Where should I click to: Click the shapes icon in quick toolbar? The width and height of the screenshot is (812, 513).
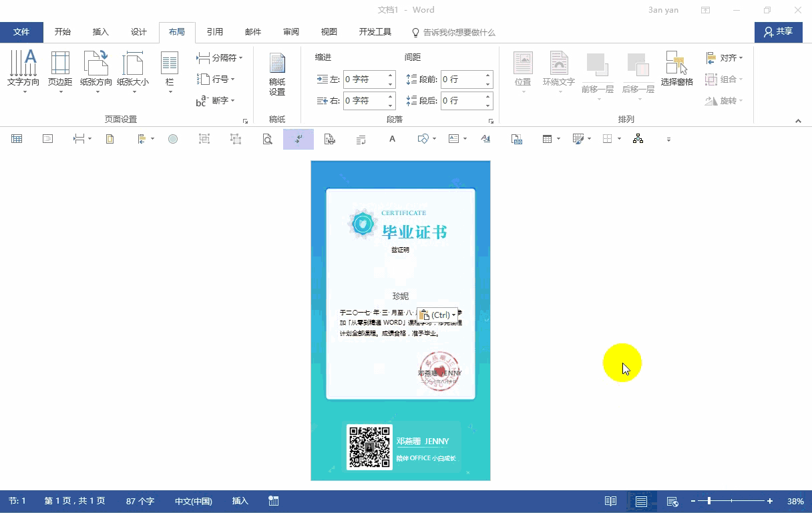click(x=422, y=139)
